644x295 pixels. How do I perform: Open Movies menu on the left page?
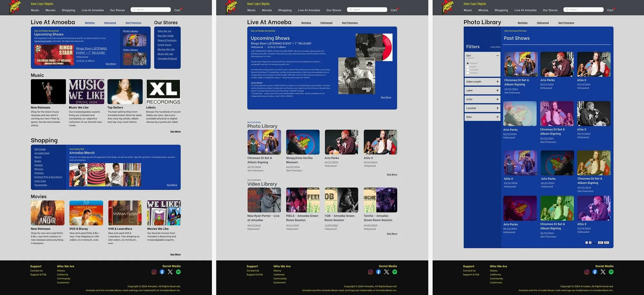tap(50, 10)
